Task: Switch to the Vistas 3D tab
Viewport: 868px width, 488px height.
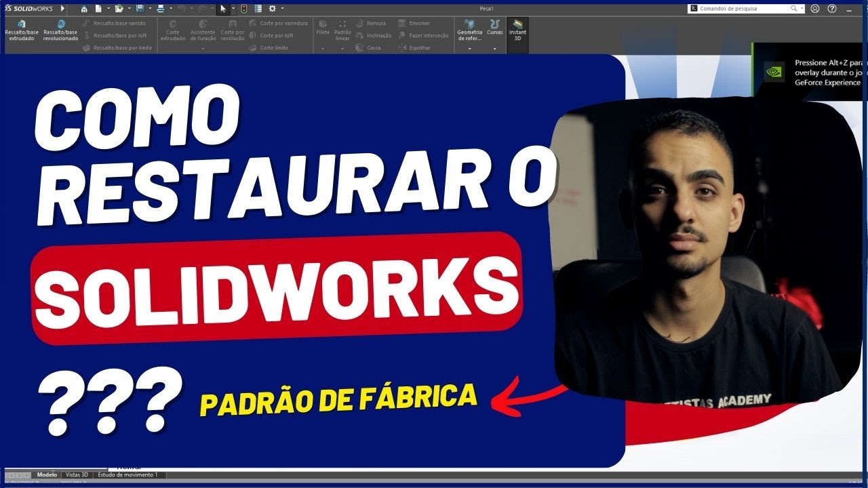Action: tap(77, 475)
